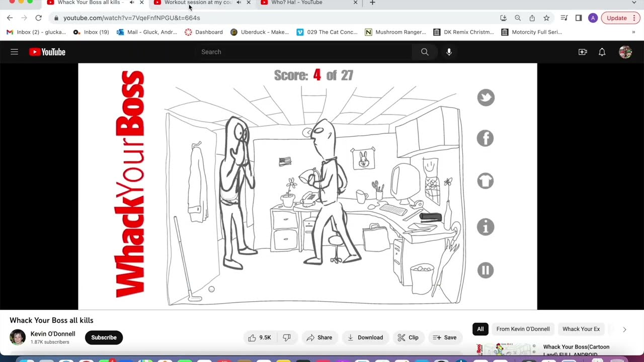Viewport: 644px width, 362px height.
Task: Toggle the browser side panel
Action: click(x=579, y=18)
